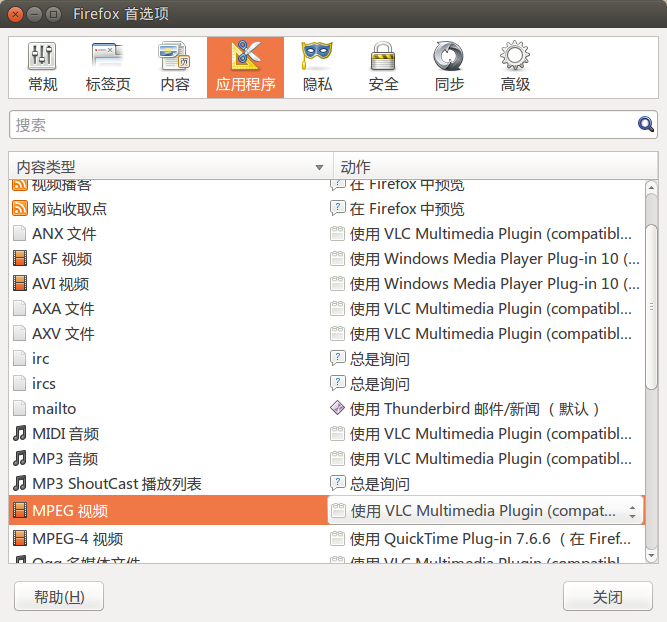
Task: Select the ircs protocol row
Action: (327, 384)
